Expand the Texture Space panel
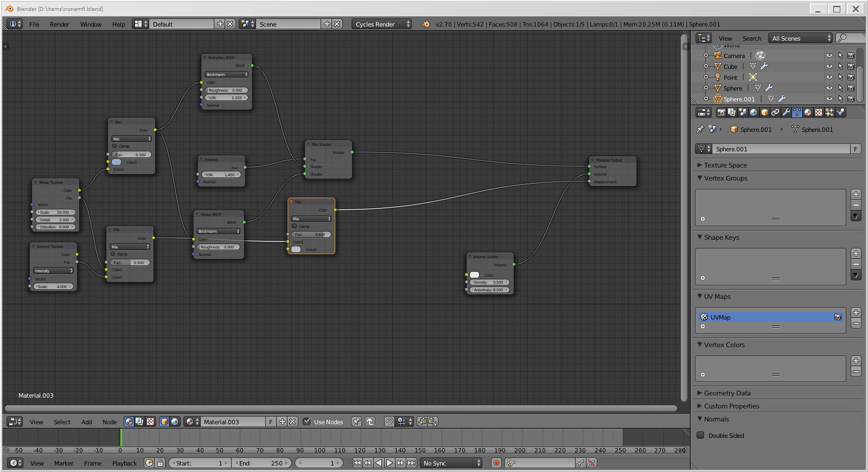Screen dimensions: 868x472 click(x=725, y=165)
